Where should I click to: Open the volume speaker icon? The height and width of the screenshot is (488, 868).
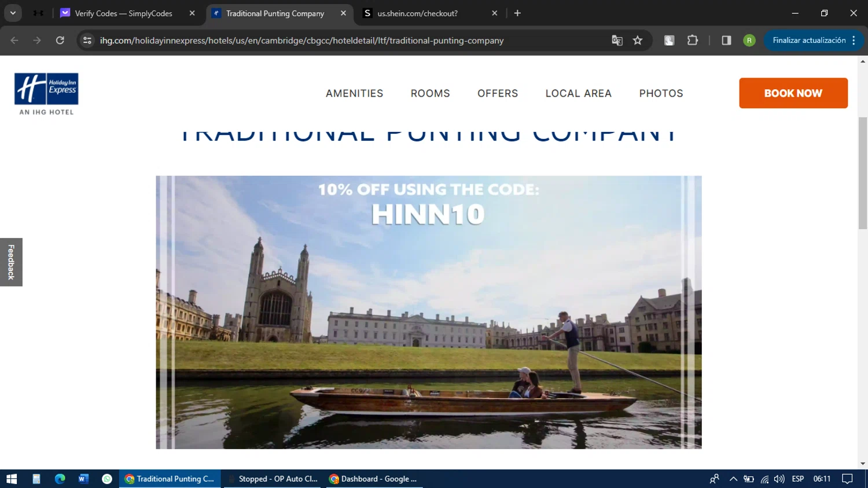click(779, 479)
